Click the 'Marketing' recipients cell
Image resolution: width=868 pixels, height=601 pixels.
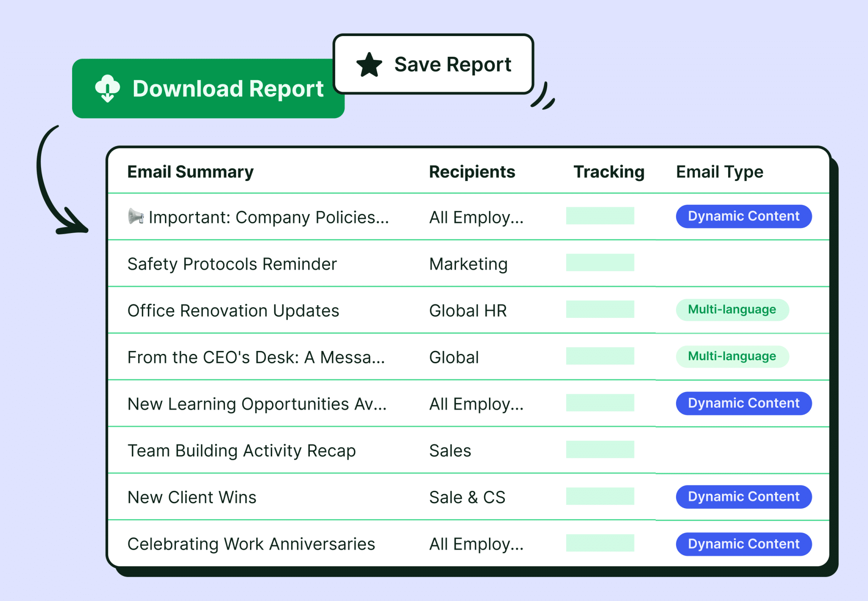pyautogui.click(x=468, y=264)
